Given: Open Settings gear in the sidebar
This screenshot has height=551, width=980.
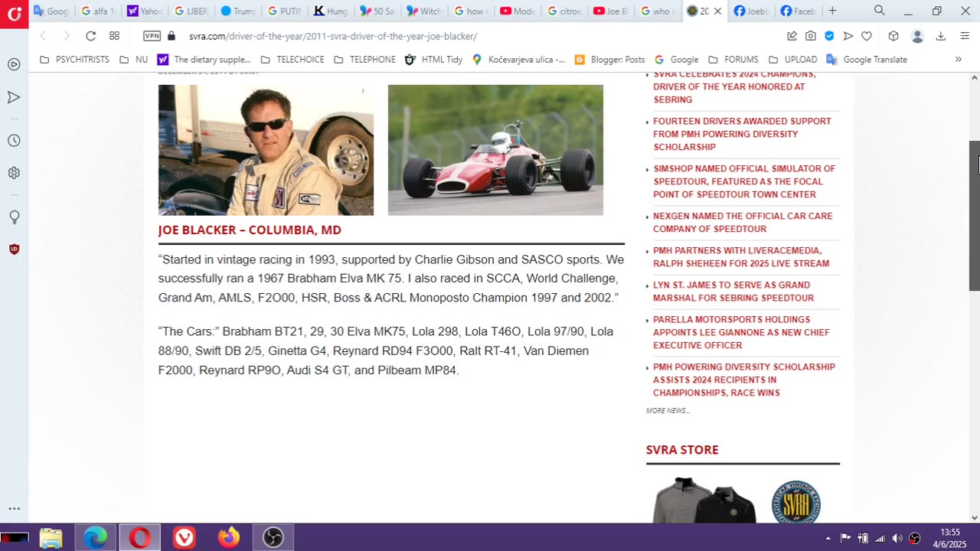Looking at the screenshot, I should click(14, 173).
